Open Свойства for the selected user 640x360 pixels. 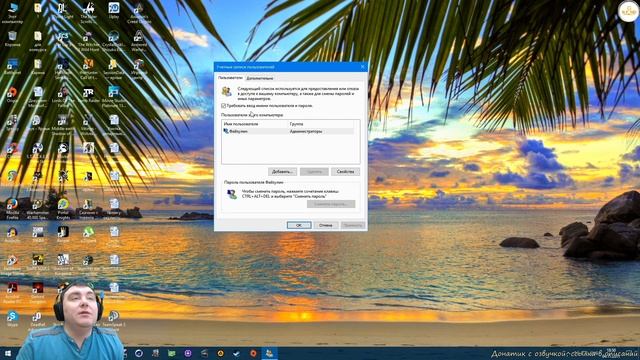coord(345,172)
